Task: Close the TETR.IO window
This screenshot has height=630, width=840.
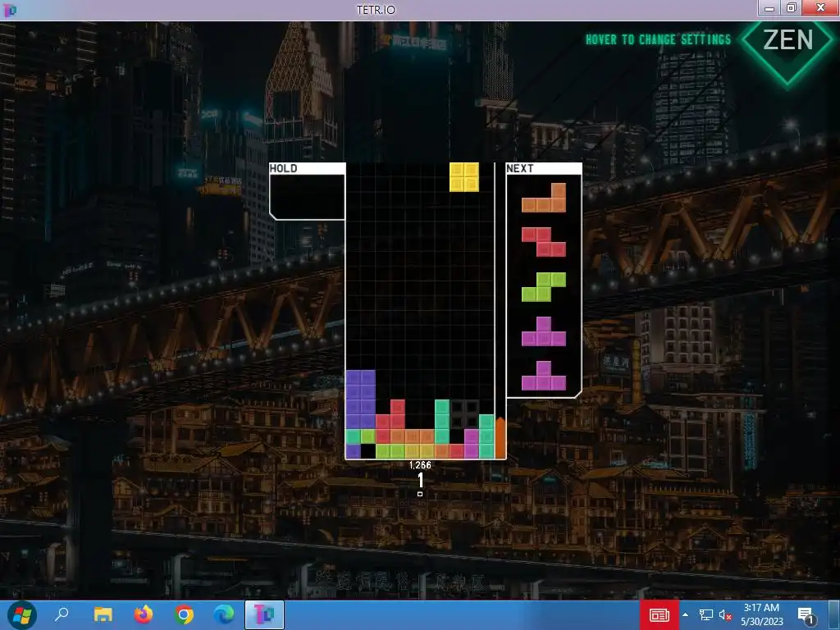Action: 820,7
